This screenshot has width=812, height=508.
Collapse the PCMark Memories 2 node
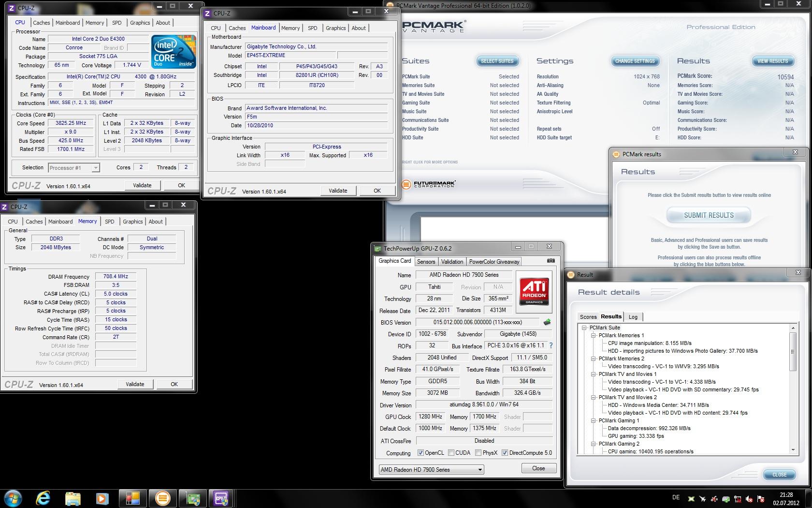click(x=593, y=359)
